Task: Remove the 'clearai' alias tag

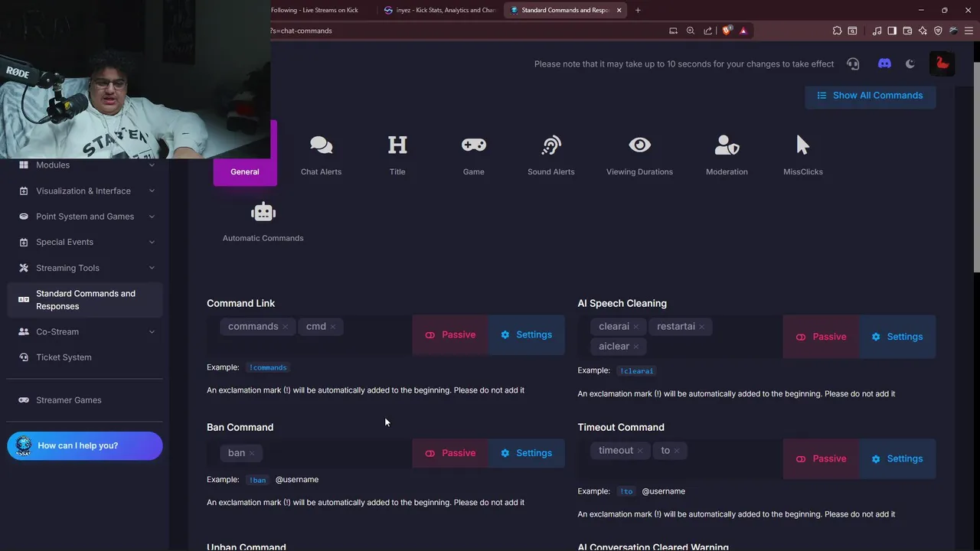Action: click(x=636, y=327)
